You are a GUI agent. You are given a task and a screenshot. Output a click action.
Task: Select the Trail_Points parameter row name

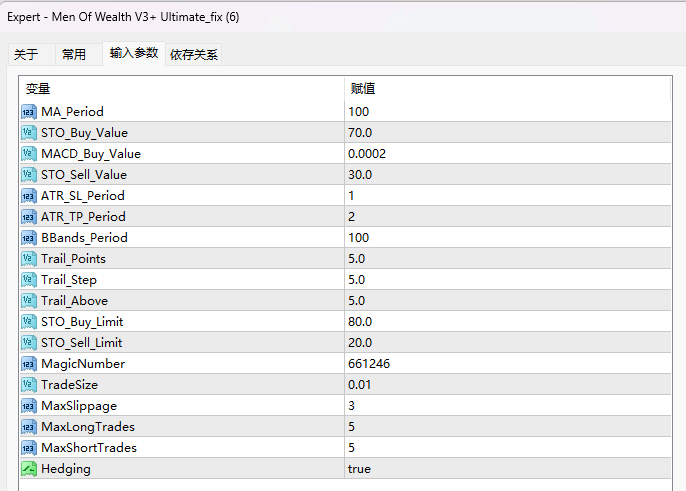click(x=73, y=259)
